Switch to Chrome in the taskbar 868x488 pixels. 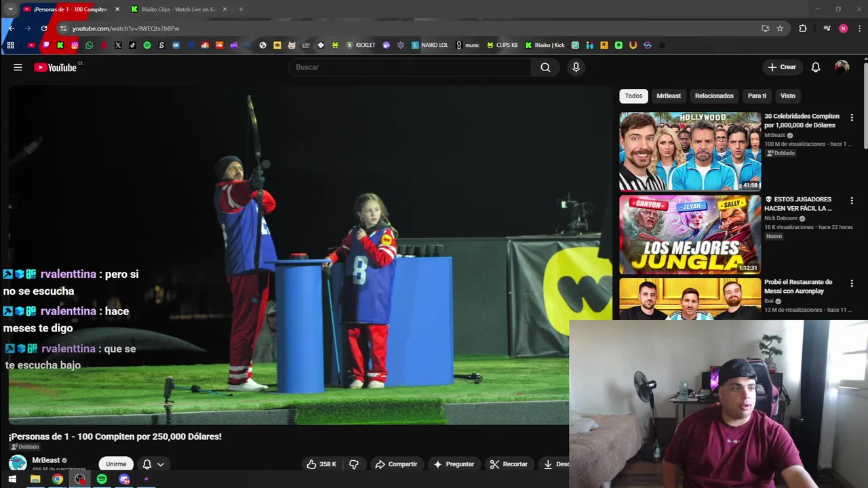58,479
